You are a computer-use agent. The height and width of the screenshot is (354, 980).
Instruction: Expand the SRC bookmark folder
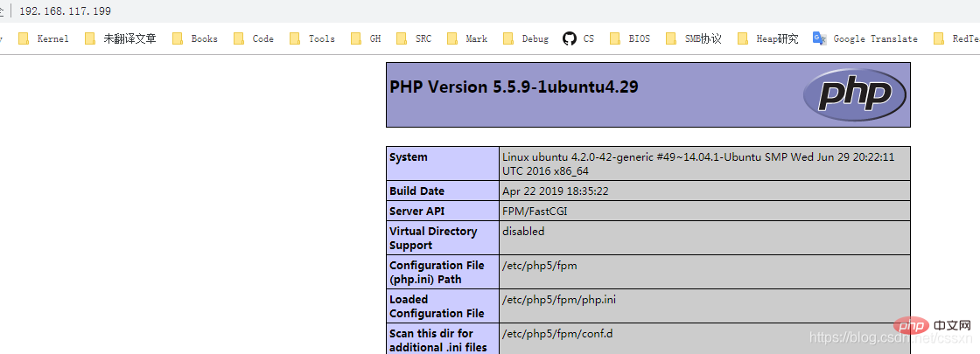click(x=414, y=38)
